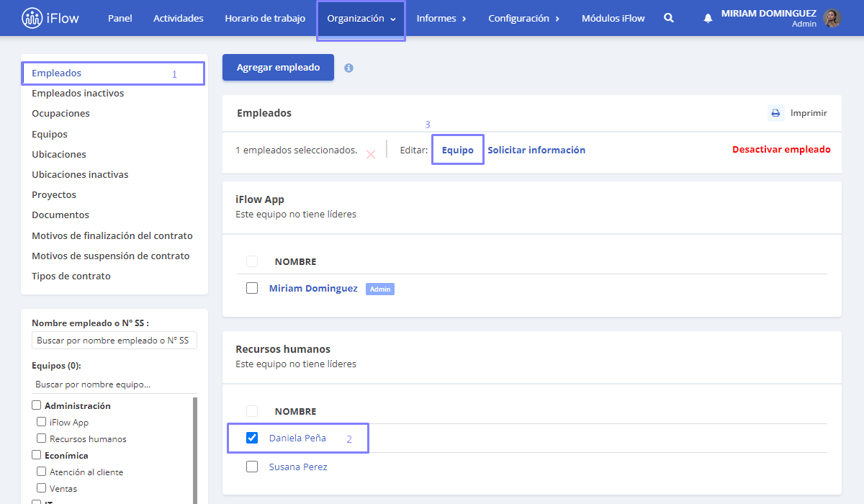Open Daniela Peña employee link
864x504 pixels.
pos(297,438)
